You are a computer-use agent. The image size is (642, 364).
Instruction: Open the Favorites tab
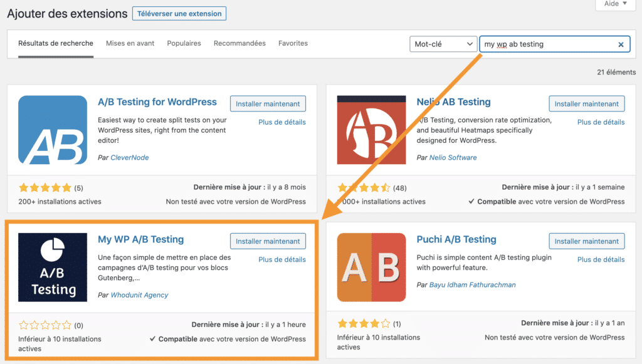tap(293, 43)
